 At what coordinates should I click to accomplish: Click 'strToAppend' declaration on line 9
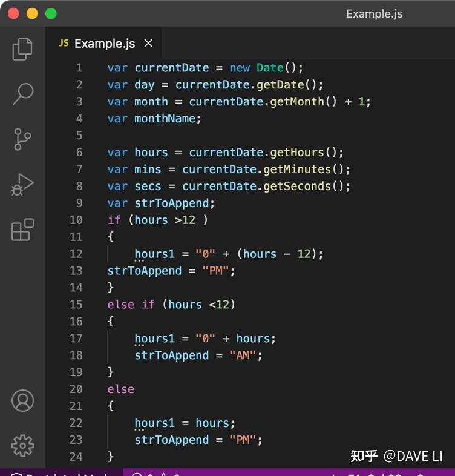click(x=172, y=203)
